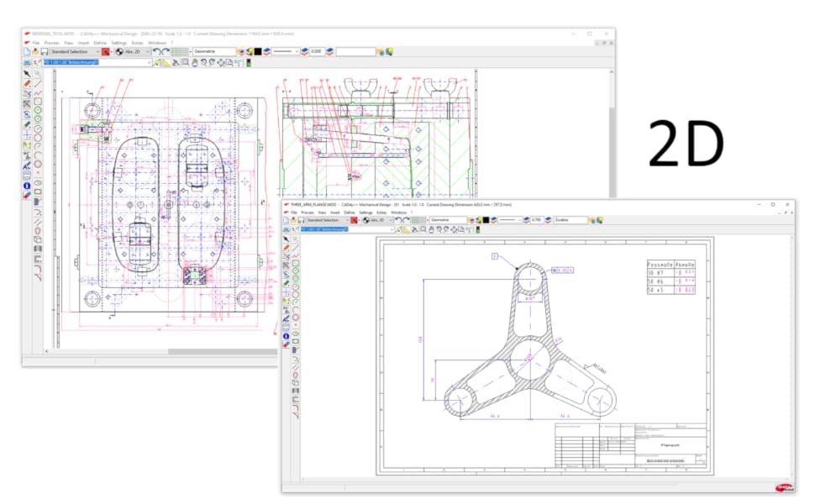This screenshot has width=815, height=504.
Task: Open the Insert menu in the back window
Action: click(82, 42)
